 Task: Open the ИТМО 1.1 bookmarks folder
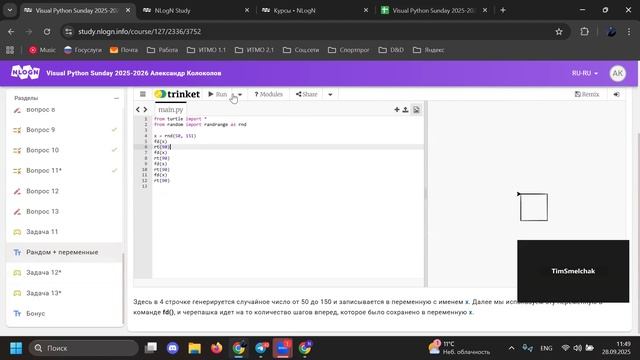point(206,50)
